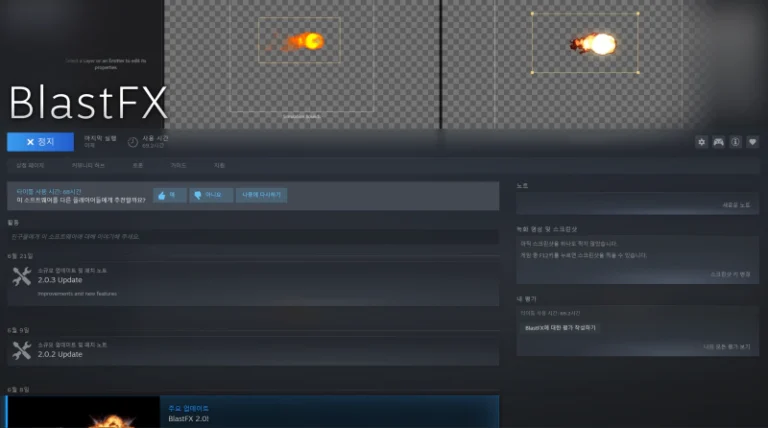Screen dimensions: 768x428
Task: Open the 커뮤니티 허브 tab
Action: [88, 166]
